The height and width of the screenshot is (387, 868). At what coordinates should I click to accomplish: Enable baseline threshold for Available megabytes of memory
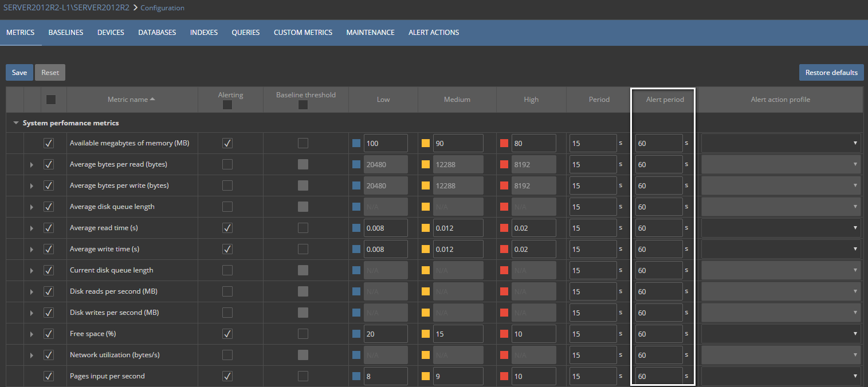pyautogui.click(x=303, y=143)
